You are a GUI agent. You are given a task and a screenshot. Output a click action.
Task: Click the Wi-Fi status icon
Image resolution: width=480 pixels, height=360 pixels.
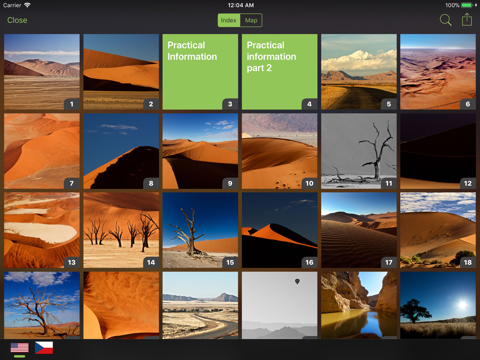(27, 5)
